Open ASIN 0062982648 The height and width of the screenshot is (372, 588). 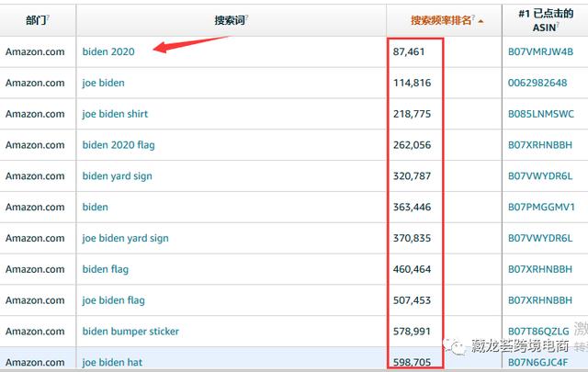coord(537,83)
